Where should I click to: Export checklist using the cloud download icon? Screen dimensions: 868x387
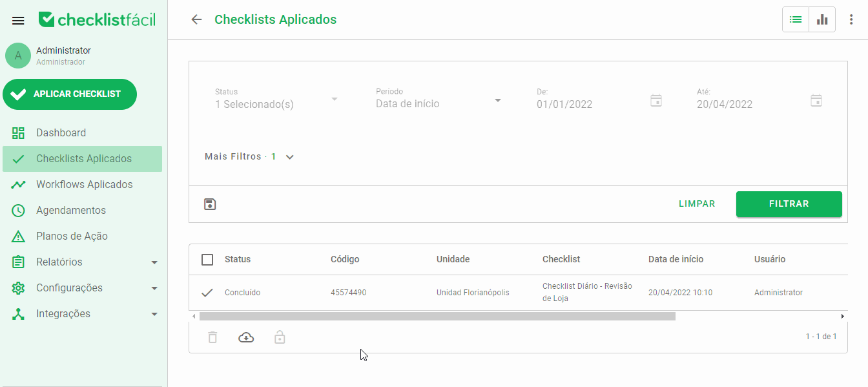246,337
